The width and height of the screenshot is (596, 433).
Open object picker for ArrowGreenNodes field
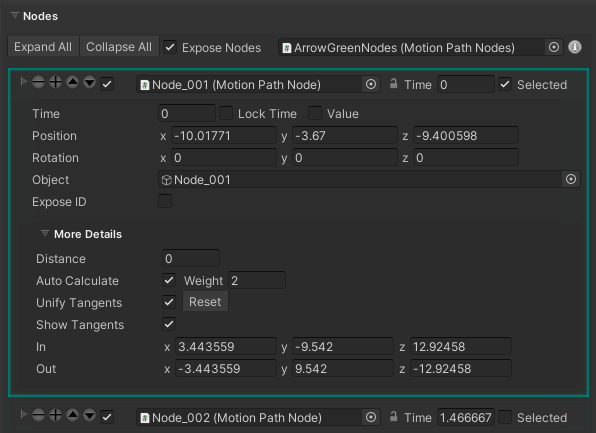(x=554, y=47)
